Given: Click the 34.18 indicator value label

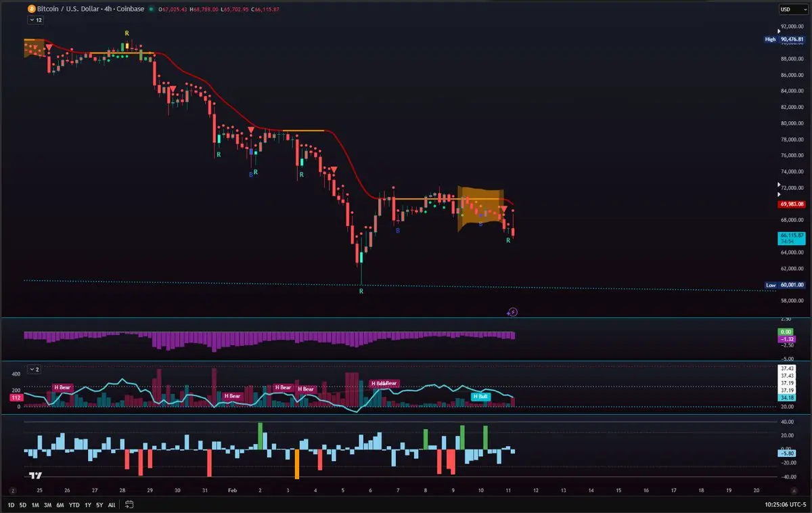Looking at the screenshot, I should pyautogui.click(x=786, y=398).
